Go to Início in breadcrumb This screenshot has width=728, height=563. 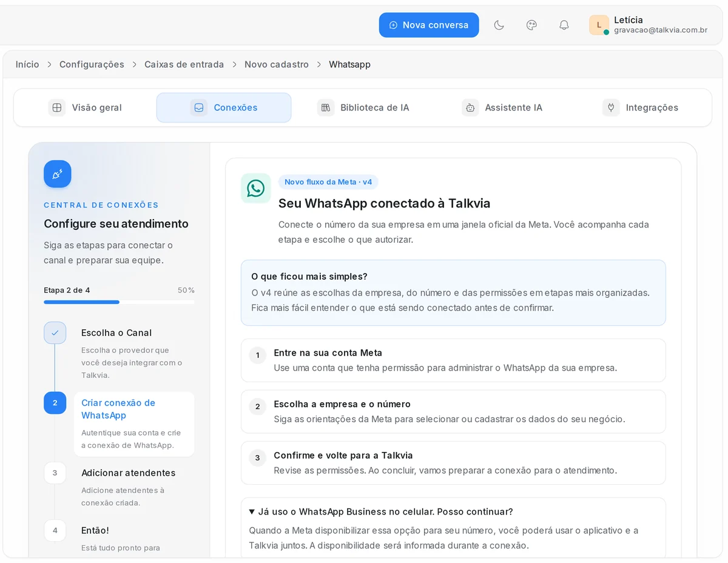pos(27,64)
